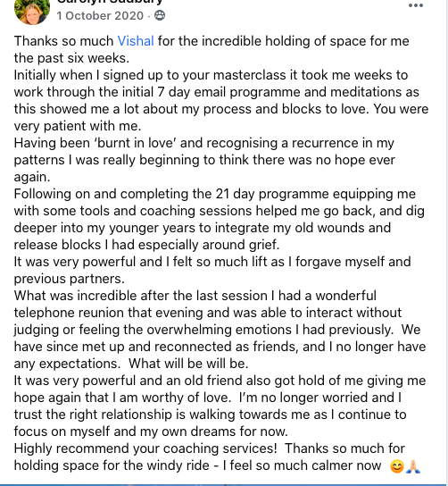The width and height of the screenshot is (448, 486).
Task: Click the word 'masterclass' in the post
Action: [x=250, y=75]
